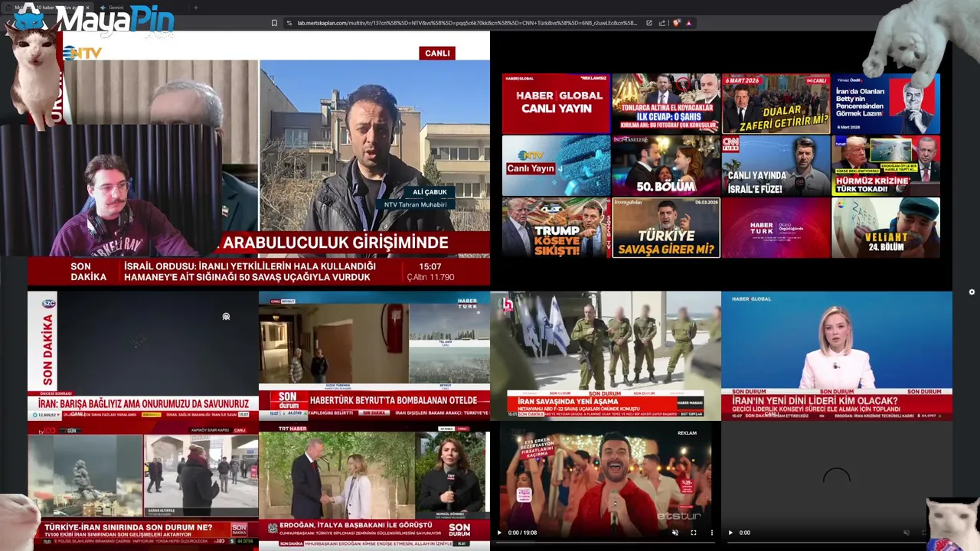Screen dimensions: 980x551
Task: Click the Halk TV soldiers stream
Action: pos(606,356)
